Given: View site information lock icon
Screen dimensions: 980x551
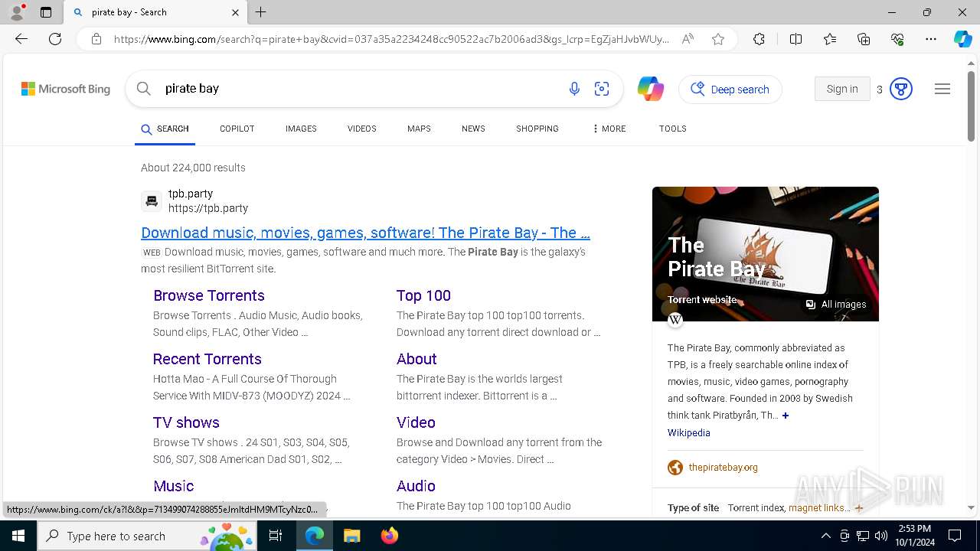Looking at the screenshot, I should [96, 39].
